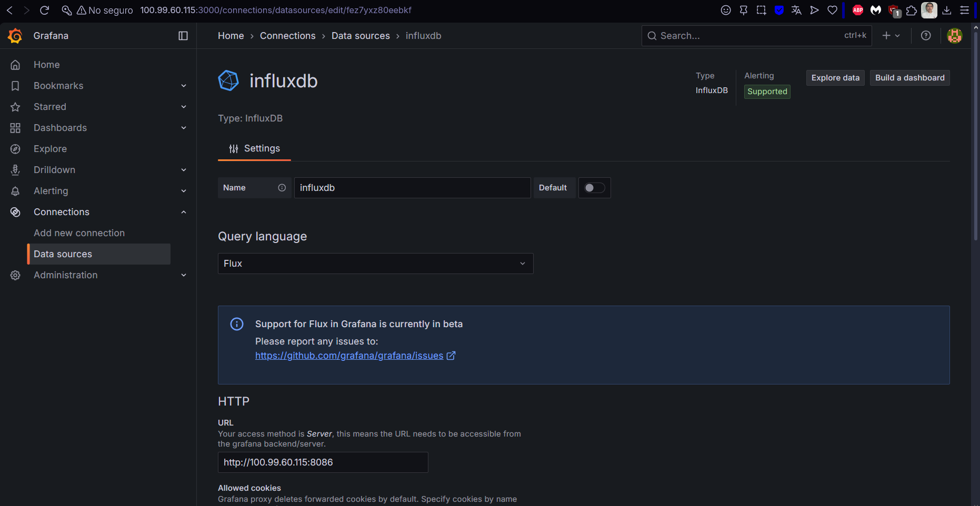This screenshot has height=506, width=980.
Task: Open Home via house icon in sidebar
Action: coord(15,65)
